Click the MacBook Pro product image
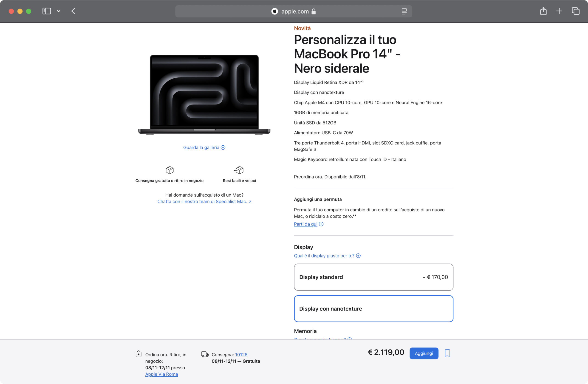Image resolution: width=588 pixels, height=384 pixels. point(204,95)
